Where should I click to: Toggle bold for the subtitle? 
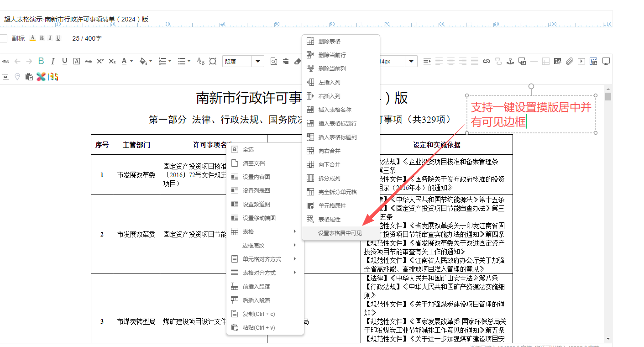point(42,38)
